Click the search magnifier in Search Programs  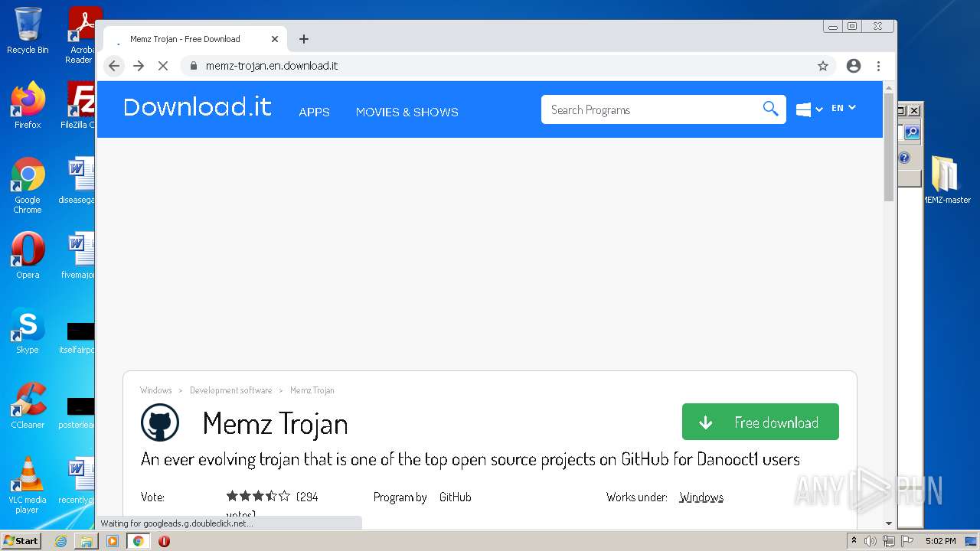coord(770,109)
